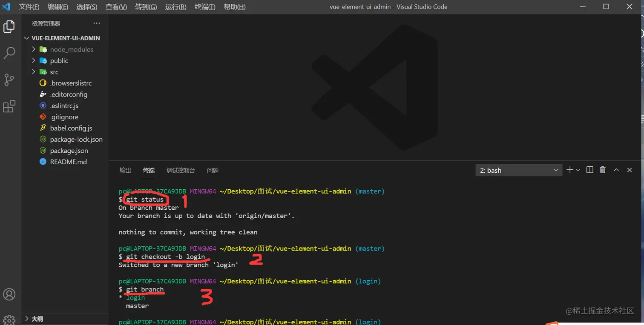Viewport: 644px width, 325px height.
Task: Switch to the 问题 panel tab
Action: (213, 170)
